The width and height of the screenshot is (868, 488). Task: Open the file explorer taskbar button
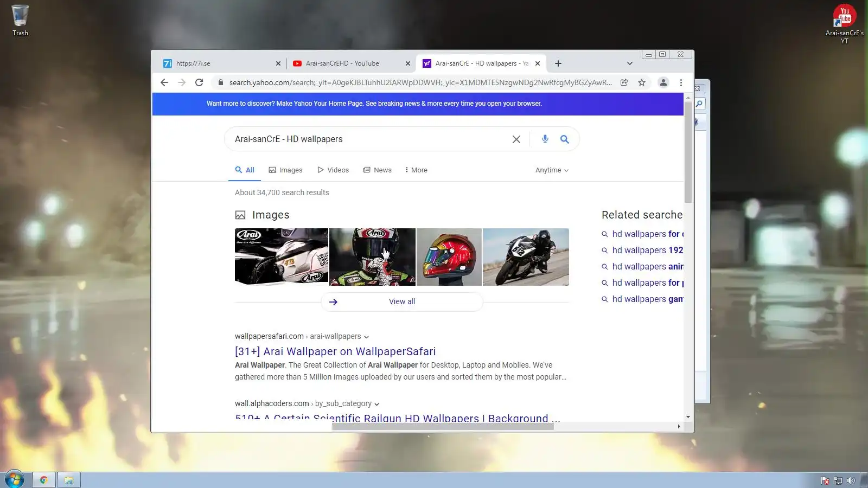pos(69,480)
